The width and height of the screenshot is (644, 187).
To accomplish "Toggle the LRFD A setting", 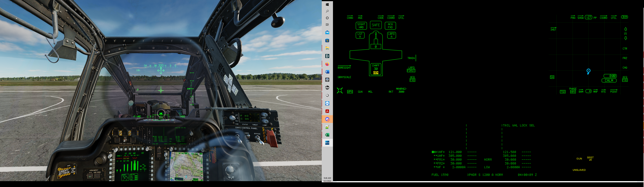I will coord(391,35).
